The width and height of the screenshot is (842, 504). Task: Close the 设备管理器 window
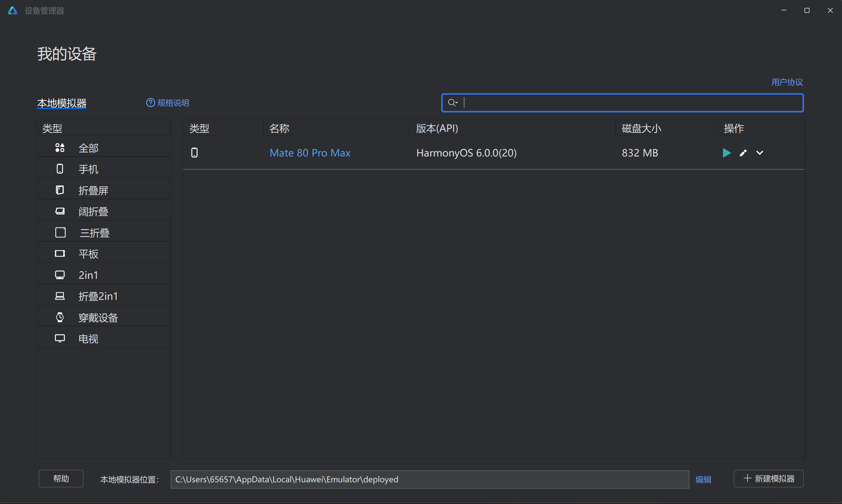[x=830, y=11]
